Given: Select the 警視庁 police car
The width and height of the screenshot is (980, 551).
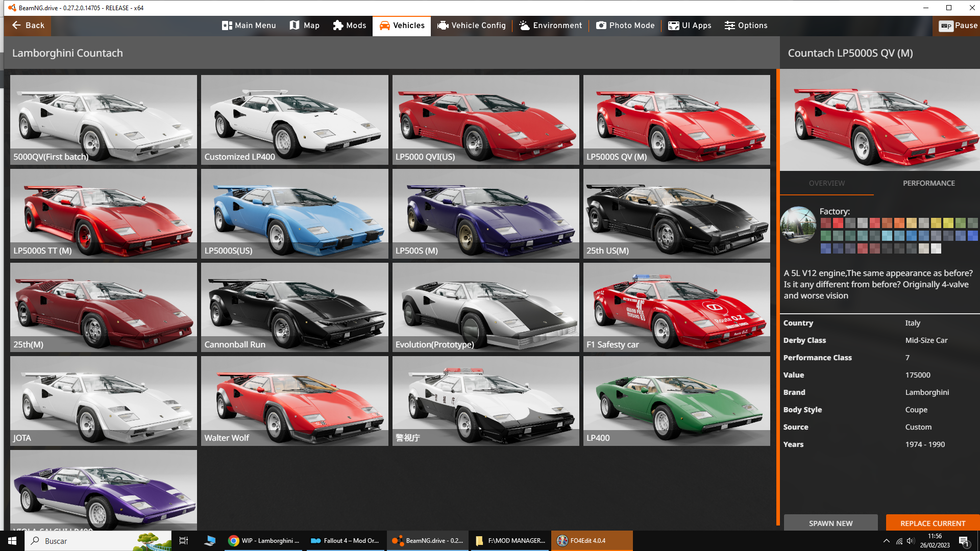Looking at the screenshot, I should [486, 401].
